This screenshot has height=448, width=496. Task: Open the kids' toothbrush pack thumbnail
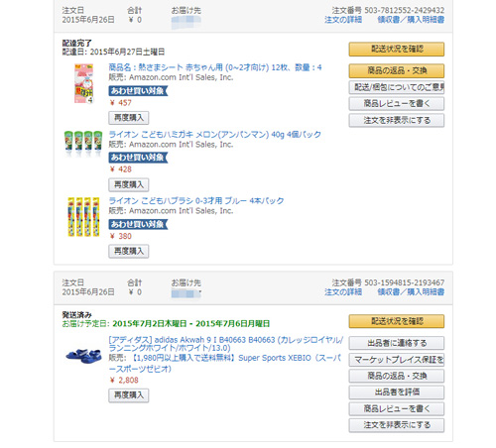(x=83, y=217)
